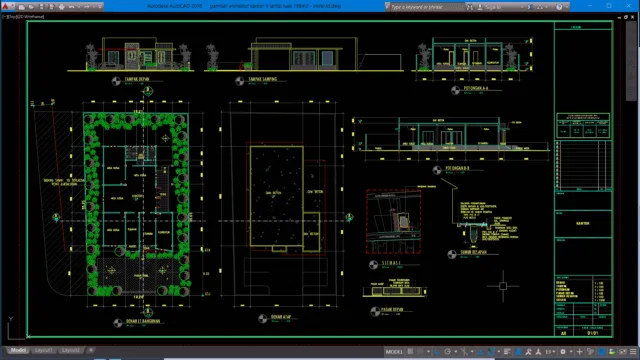Click the Open file icon
Image resolution: width=640 pixels, height=360 pixels.
[x=31, y=7]
